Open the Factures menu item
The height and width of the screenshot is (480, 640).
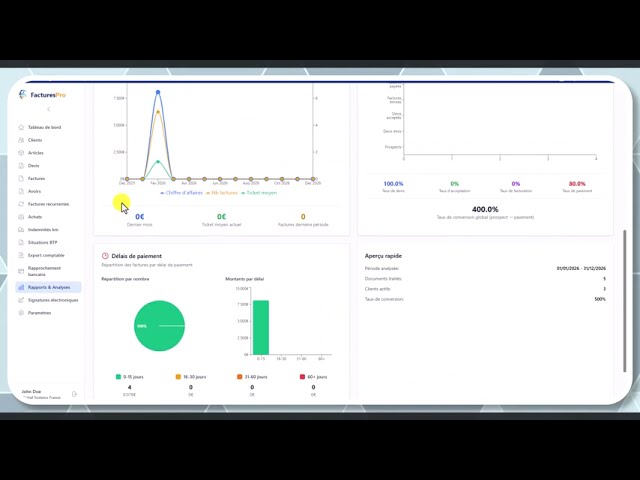coord(48,178)
